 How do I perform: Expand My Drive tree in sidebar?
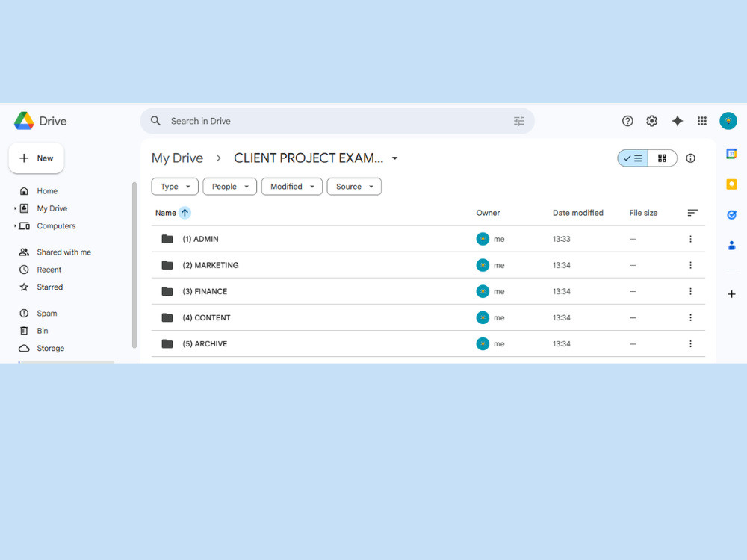(15, 208)
